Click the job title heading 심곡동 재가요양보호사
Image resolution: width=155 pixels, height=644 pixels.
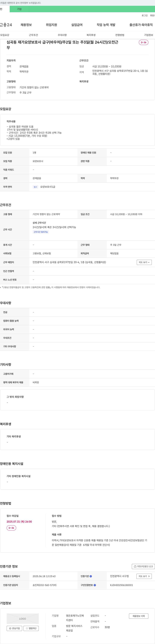(62, 45)
